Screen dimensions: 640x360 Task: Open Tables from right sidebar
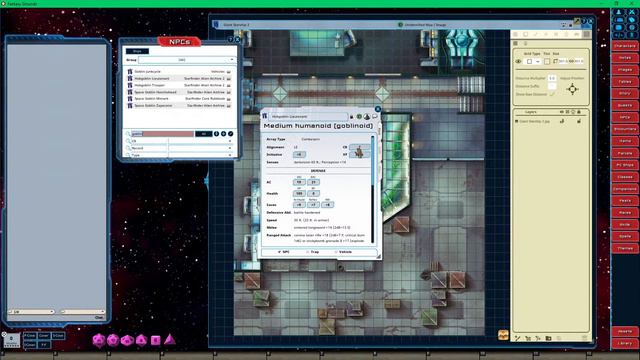coord(625,82)
